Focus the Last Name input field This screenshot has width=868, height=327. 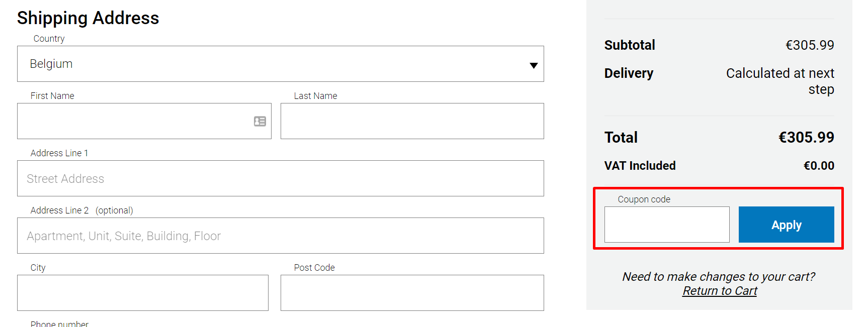click(x=412, y=121)
